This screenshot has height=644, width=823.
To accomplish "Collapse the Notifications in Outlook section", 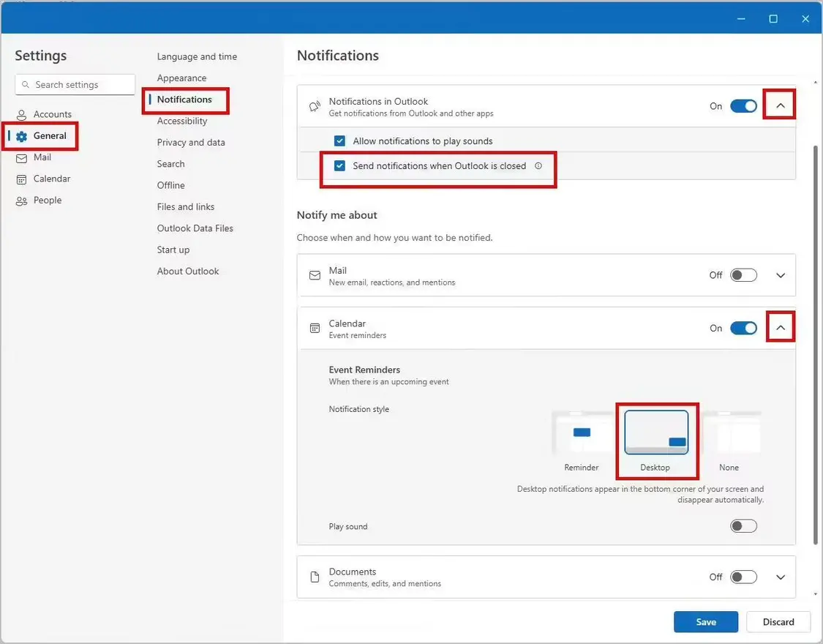I will click(780, 105).
